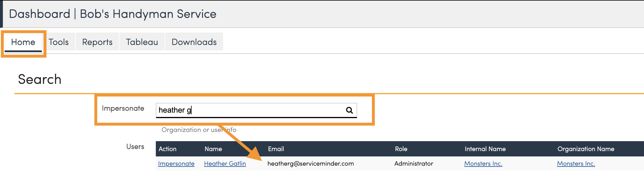644x174 pixels.
Task: Click the Internal Name column header
Action: [x=485, y=149]
